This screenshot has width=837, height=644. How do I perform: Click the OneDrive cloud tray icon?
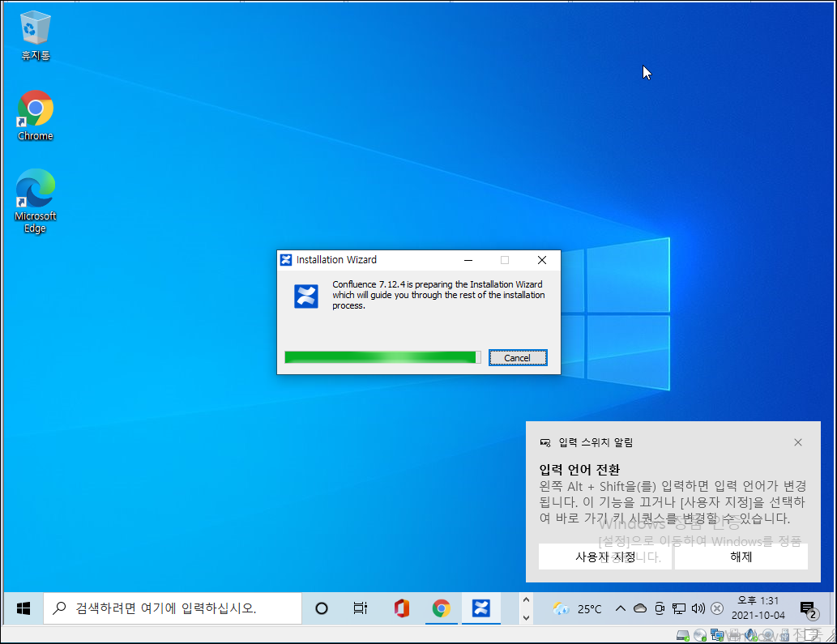[x=640, y=608]
